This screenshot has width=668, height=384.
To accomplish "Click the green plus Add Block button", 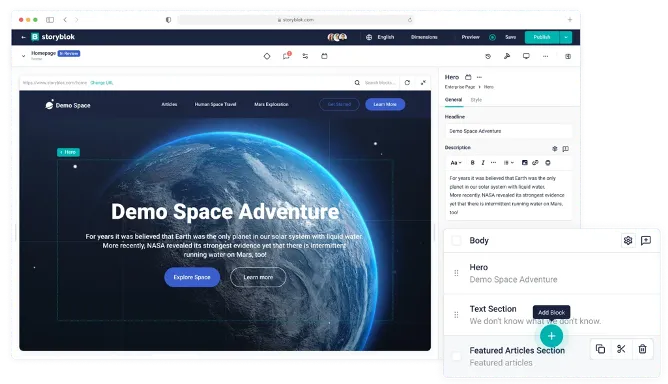I will pos(551,336).
